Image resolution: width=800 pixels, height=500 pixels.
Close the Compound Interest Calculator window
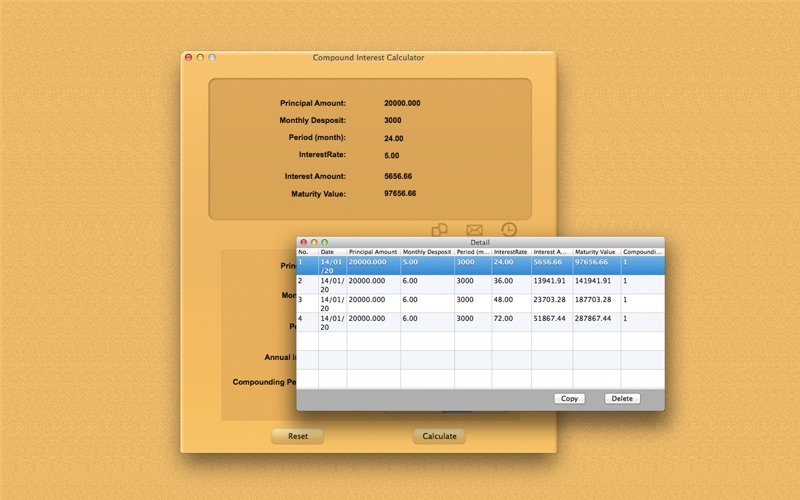click(x=188, y=58)
